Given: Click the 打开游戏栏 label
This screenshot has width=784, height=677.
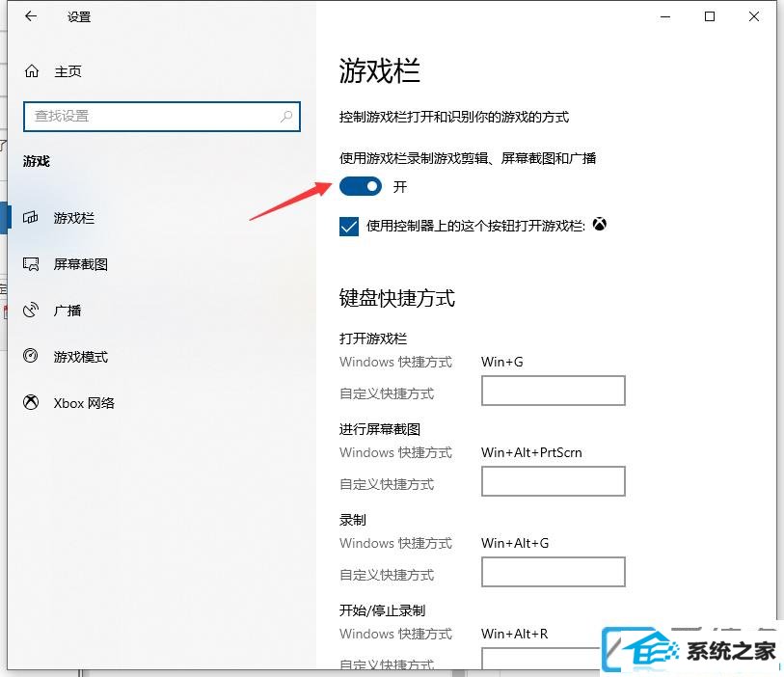Looking at the screenshot, I should click(x=373, y=338).
